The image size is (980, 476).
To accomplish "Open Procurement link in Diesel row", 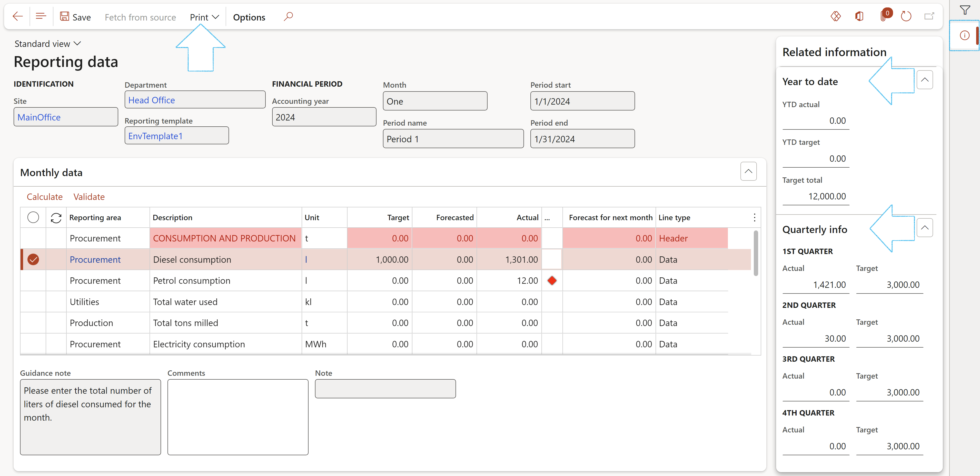I will pos(95,260).
